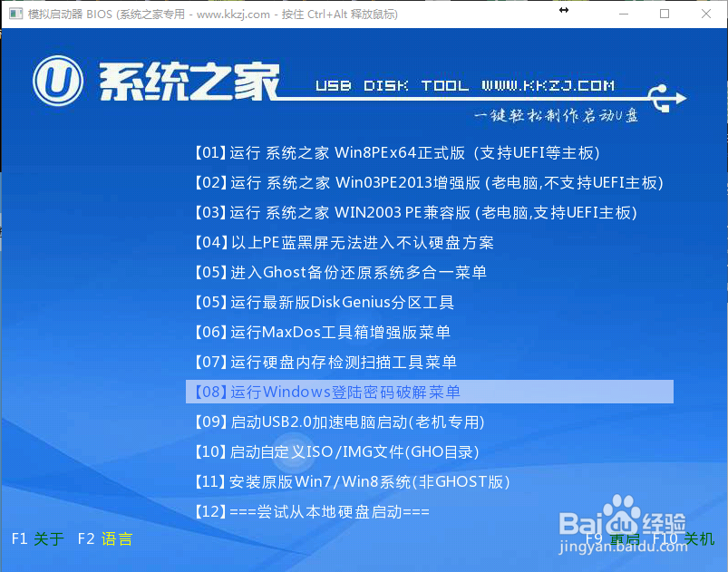Image resolution: width=728 pixels, height=572 pixels.
Task: Click the simulator window's title bar icon
Action: pyautogui.click(x=15, y=14)
